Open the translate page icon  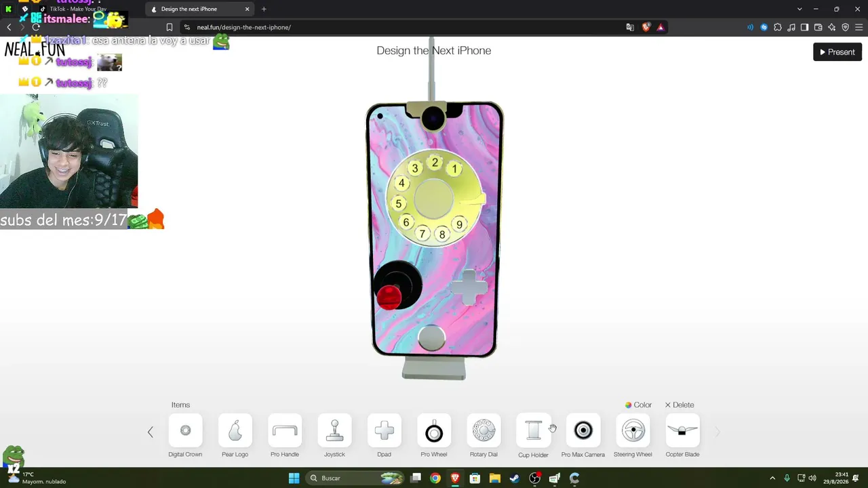[630, 27]
